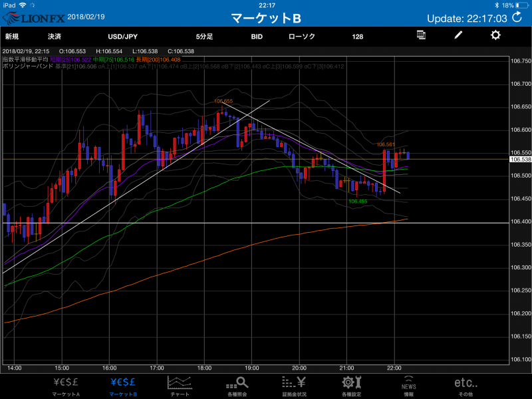Viewport: 532px width, 399px height.
Task: Open 各種照会 inquiry icon
Action: click(237, 385)
